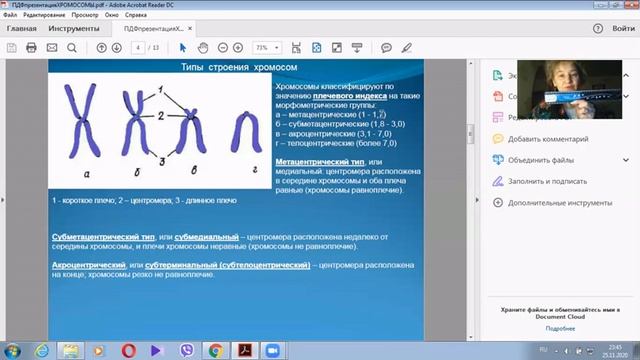Activate the Hand pan tool
The height and width of the screenshot is (360, 640).
pyautogui.click(x=203, y=48)
